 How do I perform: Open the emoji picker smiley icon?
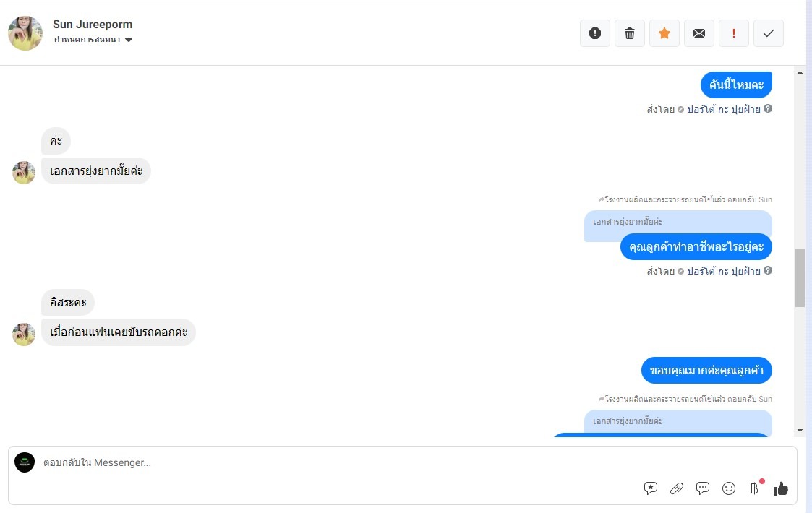pyautogui.click(x=729, y=488)
